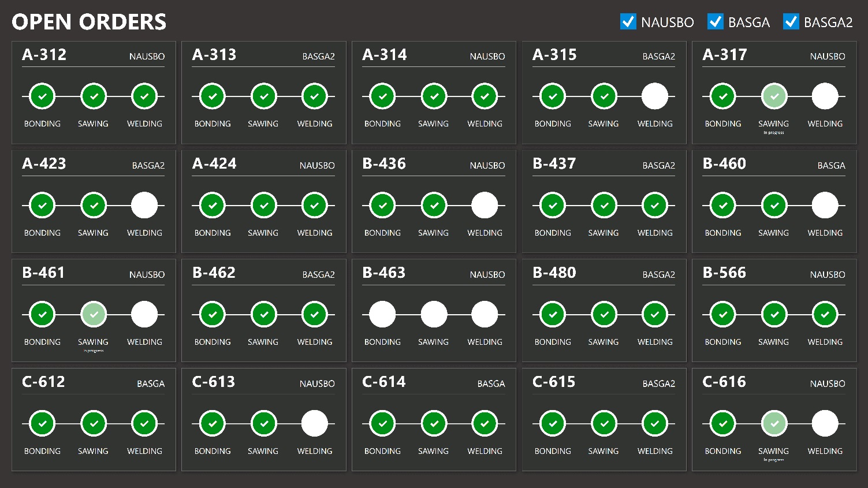Click the empty Welding circle on order C-613

pyautogui.click(x=314, y=424)
